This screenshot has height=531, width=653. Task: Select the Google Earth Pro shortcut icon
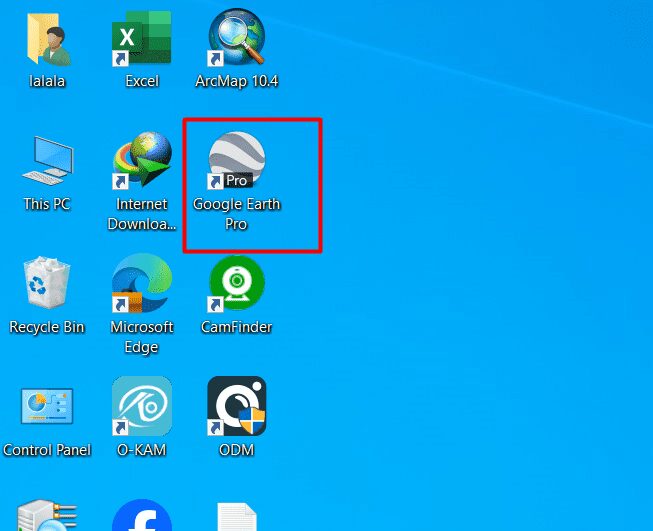[x=237, y=160]
